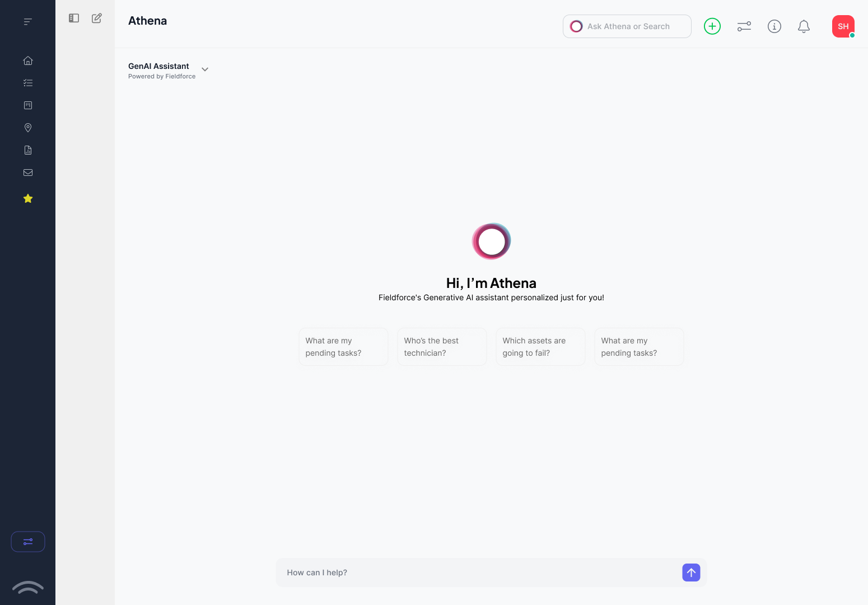The width and height of the screenshot is (868, 605).
Task: Click the Athena page title
Action: pyautogui.click(x=148, y=21)
